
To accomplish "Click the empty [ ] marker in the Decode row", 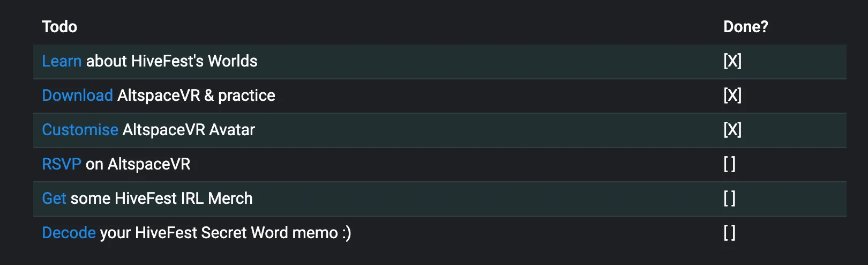I will click(729, 233).
